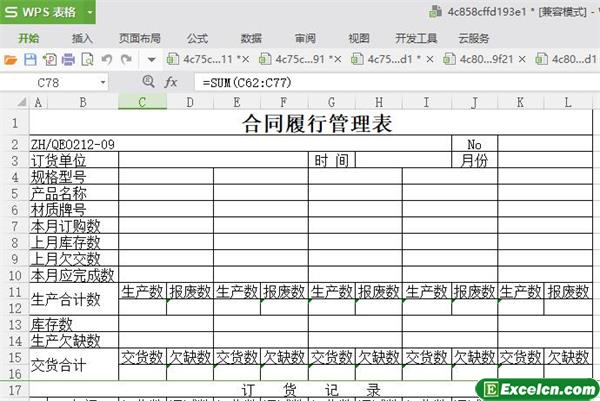Select column G header
Screen dimensions: 600x401
tap(331, 102)
